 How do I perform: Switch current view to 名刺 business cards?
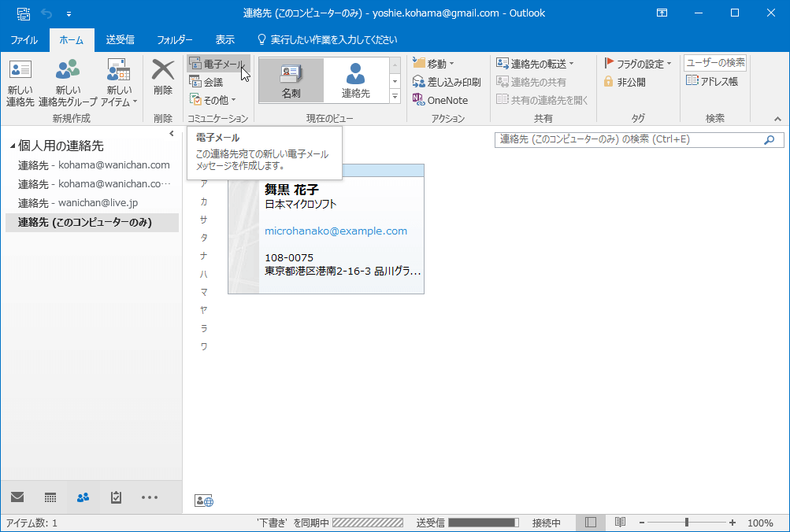coord(292,79)
